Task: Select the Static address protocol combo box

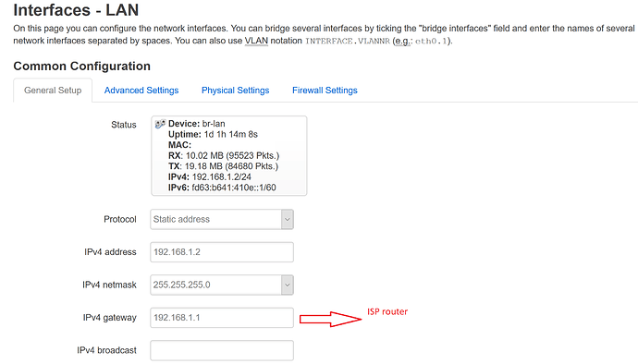Action: [x=222, y=219]
